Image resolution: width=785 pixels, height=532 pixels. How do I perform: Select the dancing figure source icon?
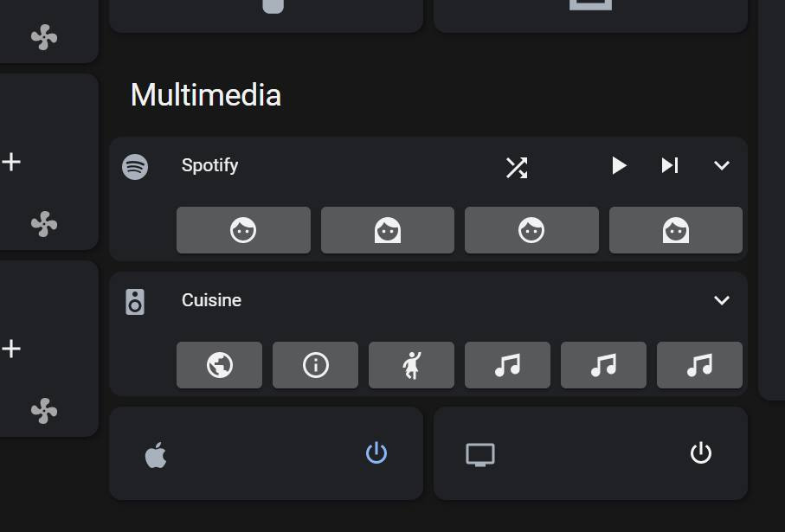(411, 365)
